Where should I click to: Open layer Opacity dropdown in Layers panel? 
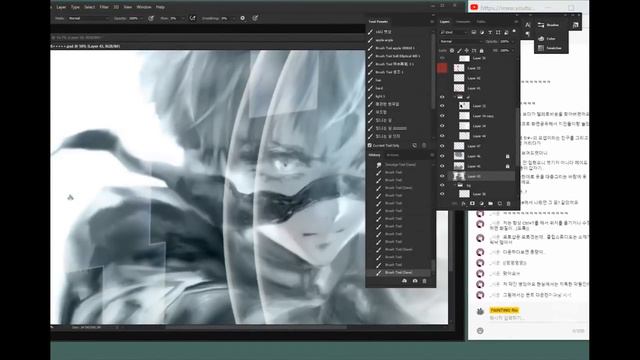tap(513, 41)
